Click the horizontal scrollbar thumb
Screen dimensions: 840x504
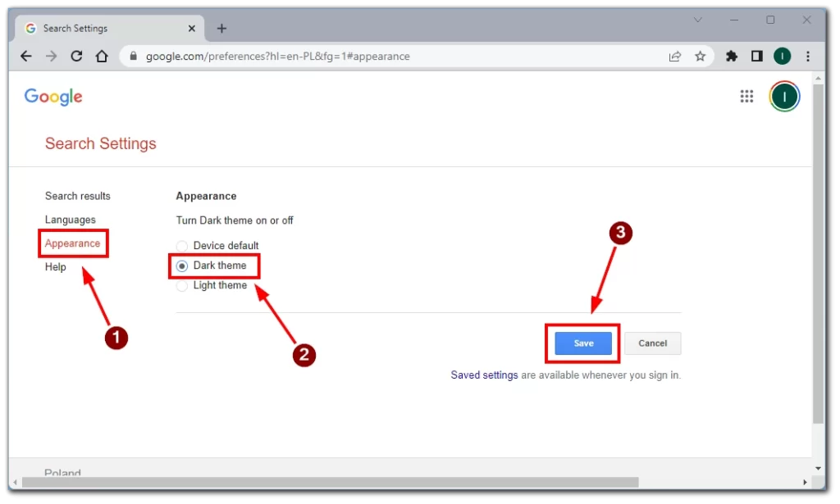pos(330,483)
